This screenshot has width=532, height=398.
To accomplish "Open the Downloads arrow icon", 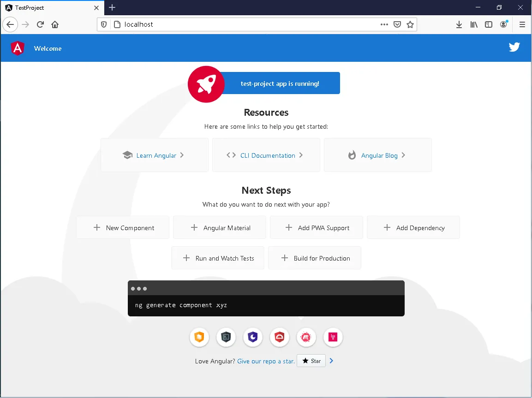I will tap(459, 24).
